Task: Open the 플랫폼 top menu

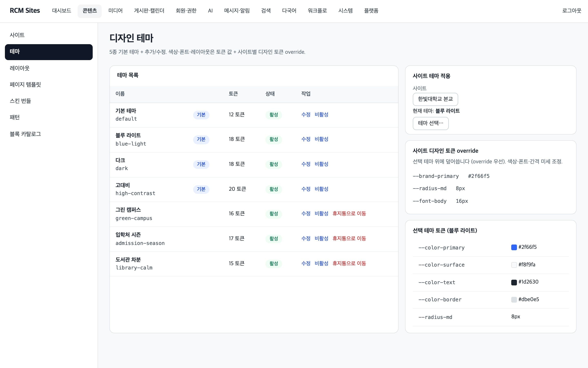Action: pos(371,11)
